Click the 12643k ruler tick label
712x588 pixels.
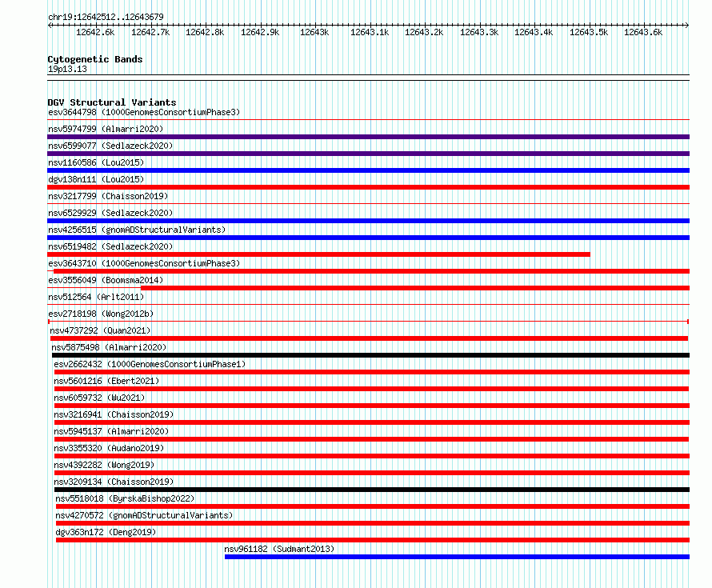pos(314,32)
